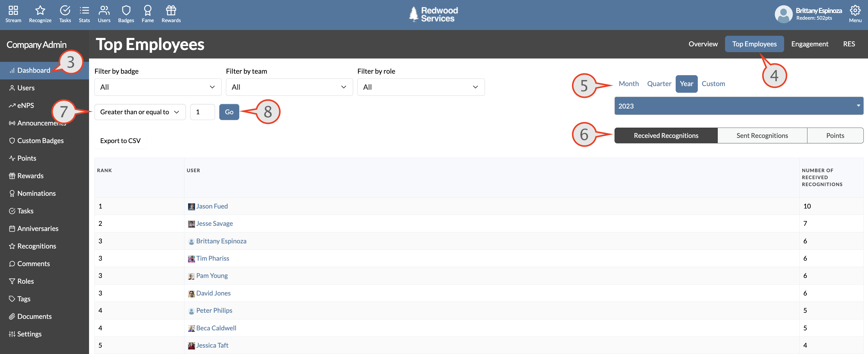This screenshot has width=868, height=354.
Task: Open the Filter by role dropdown
Action: click(421, 87)
